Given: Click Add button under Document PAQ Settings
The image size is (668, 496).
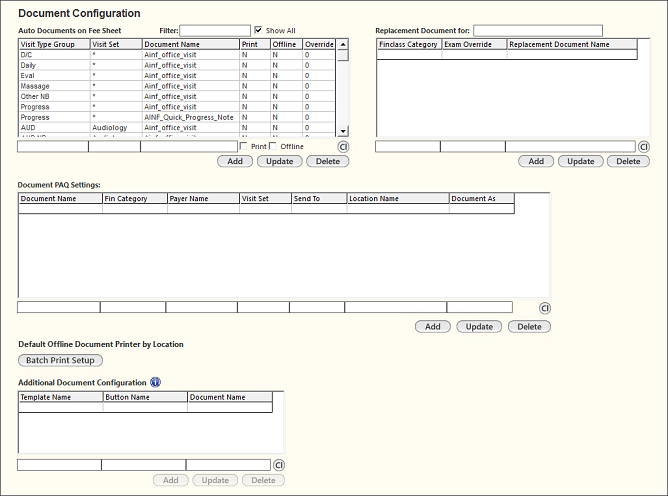Looking at the screenshot, I should tap(433, 327).
